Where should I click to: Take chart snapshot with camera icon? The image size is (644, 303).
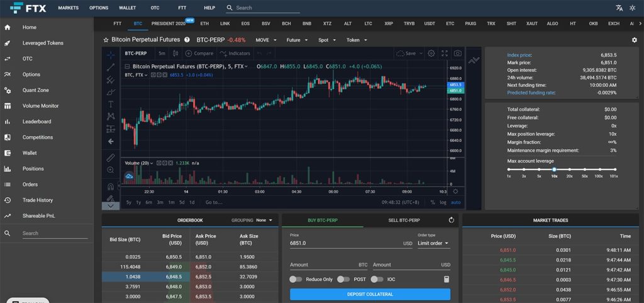click(x=458, y=54)
